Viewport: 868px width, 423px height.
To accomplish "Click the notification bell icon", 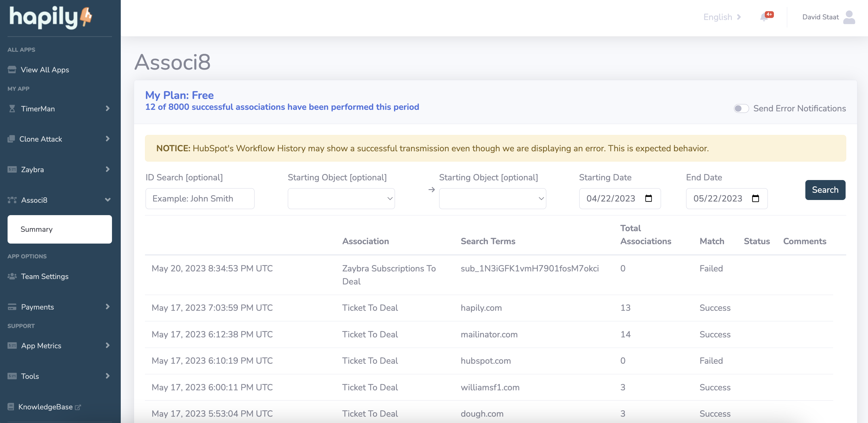I will coord(764,17).
